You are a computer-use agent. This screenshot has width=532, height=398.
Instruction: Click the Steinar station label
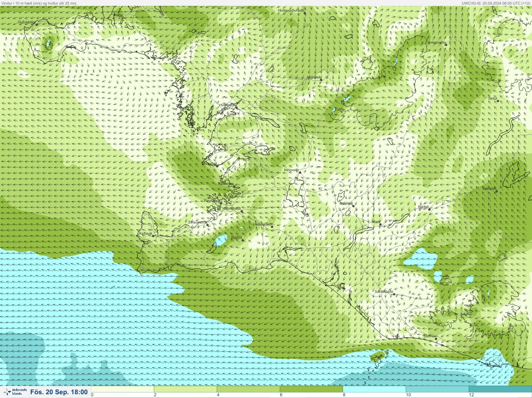tap(429, 336)
